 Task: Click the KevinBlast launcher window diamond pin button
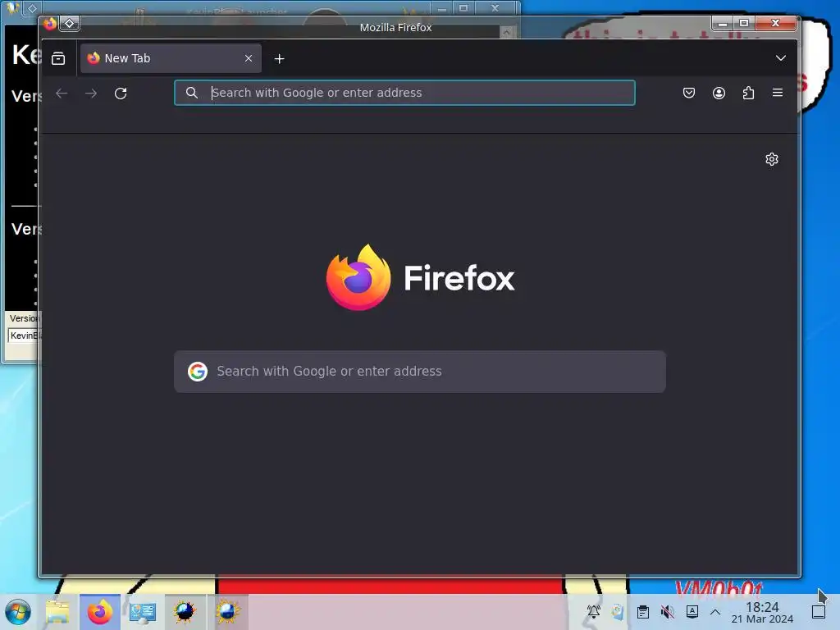(x=32, y=8)
